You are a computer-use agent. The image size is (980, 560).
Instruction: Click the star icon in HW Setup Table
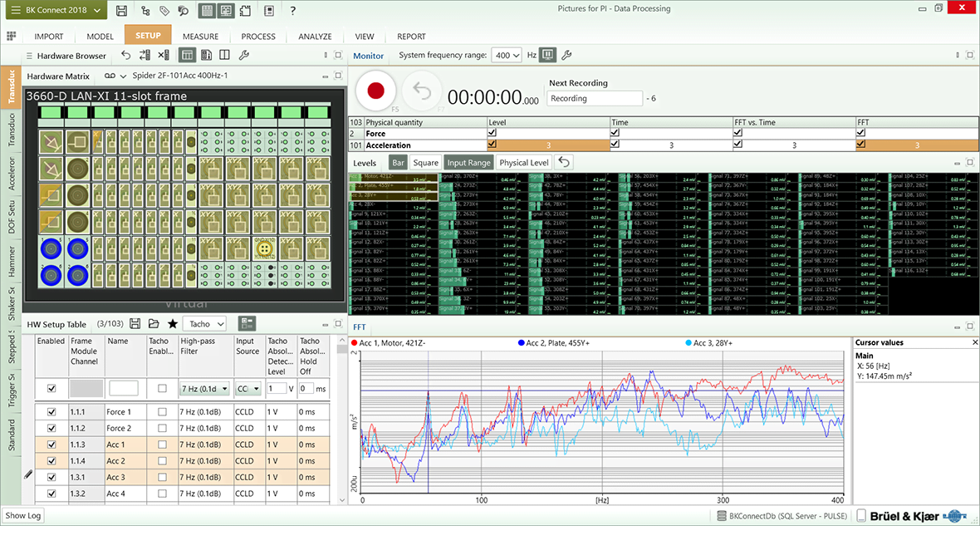click(173, 324)
